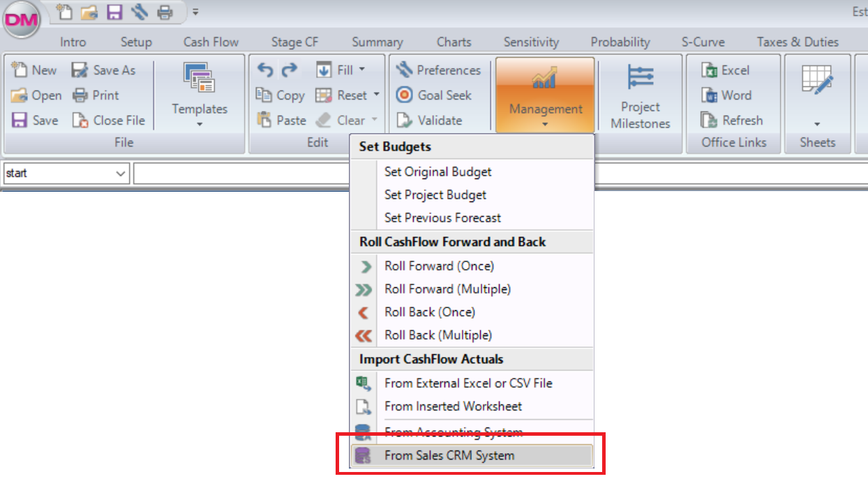The image size is (868, 495).
Task: Open Project Milestones
Action: 640,96
